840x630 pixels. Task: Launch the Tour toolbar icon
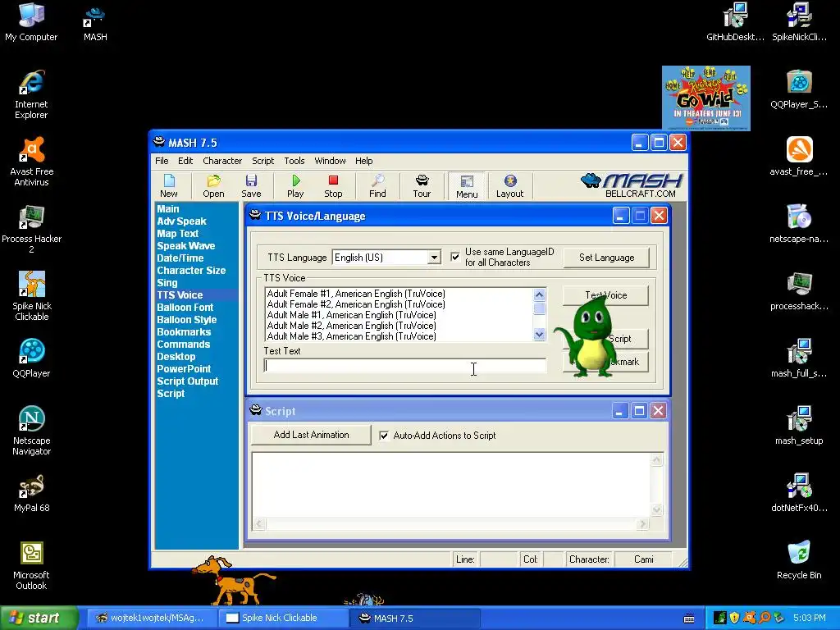(x=422, y=186)
